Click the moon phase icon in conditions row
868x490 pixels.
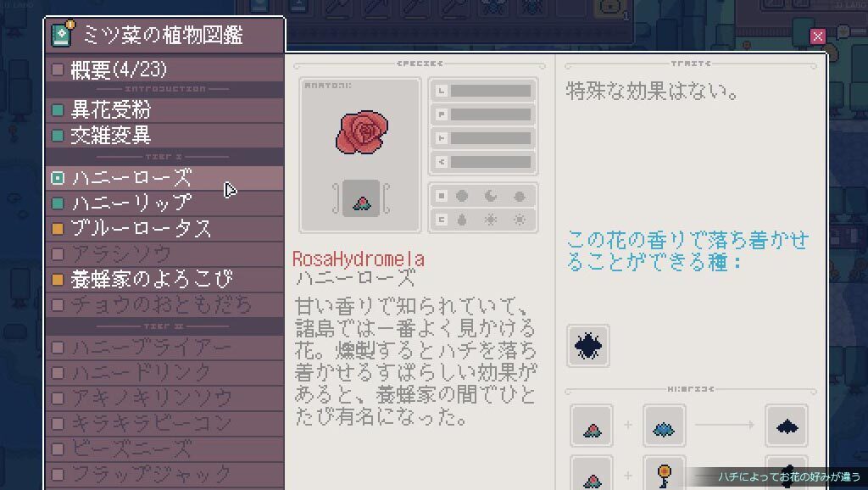click(x=491, y=196)
